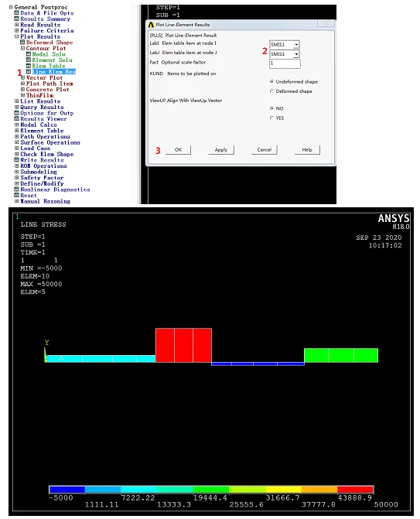Click dark blue legend band at -5000
The height and width of the screenshot is (519, 420).
coord(67,490)
